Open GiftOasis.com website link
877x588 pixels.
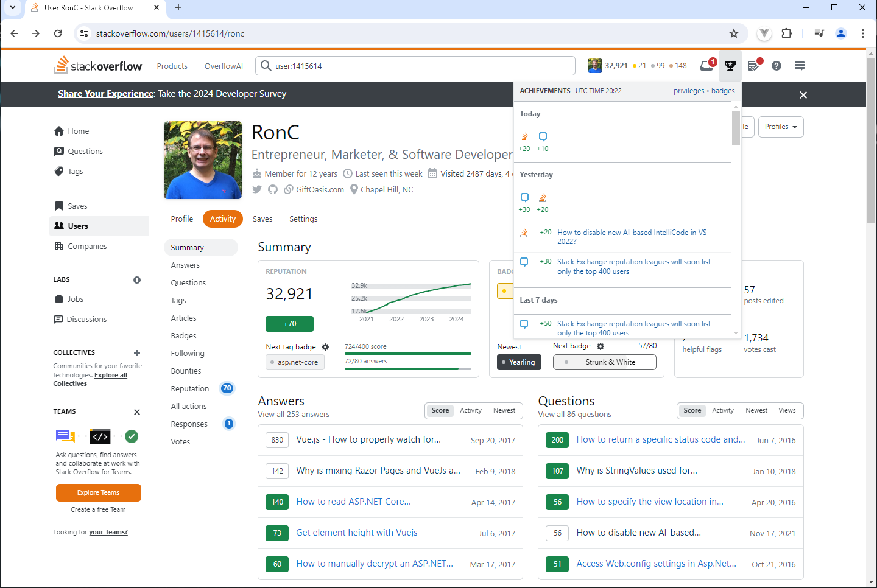click(x=320, y=189)
